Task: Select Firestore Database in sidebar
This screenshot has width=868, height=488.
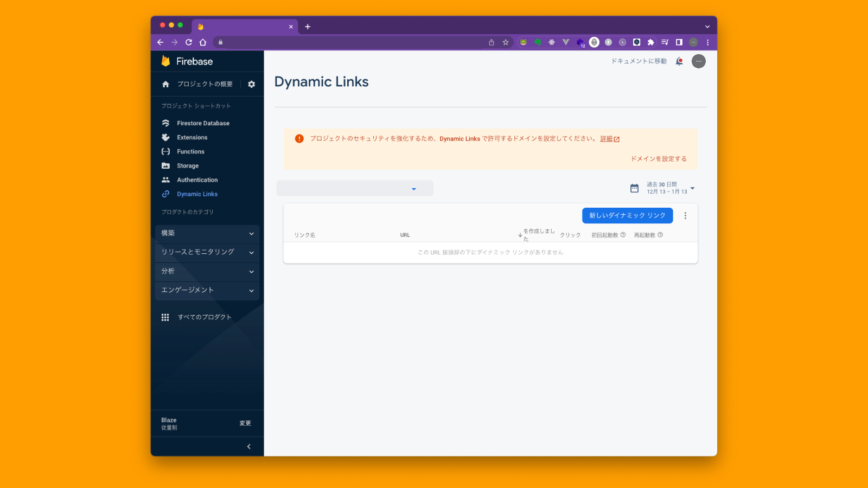Action: (x=203, y=123)
